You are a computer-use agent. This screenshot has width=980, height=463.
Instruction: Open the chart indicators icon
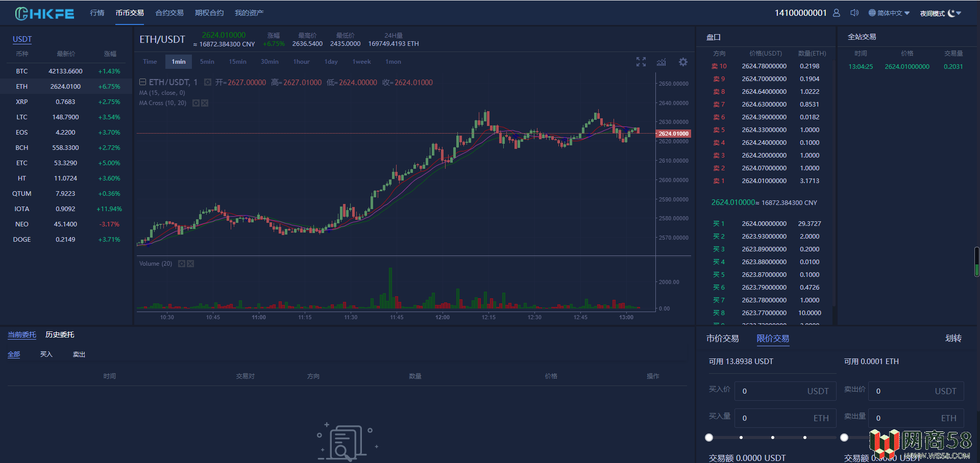(661, 62)
